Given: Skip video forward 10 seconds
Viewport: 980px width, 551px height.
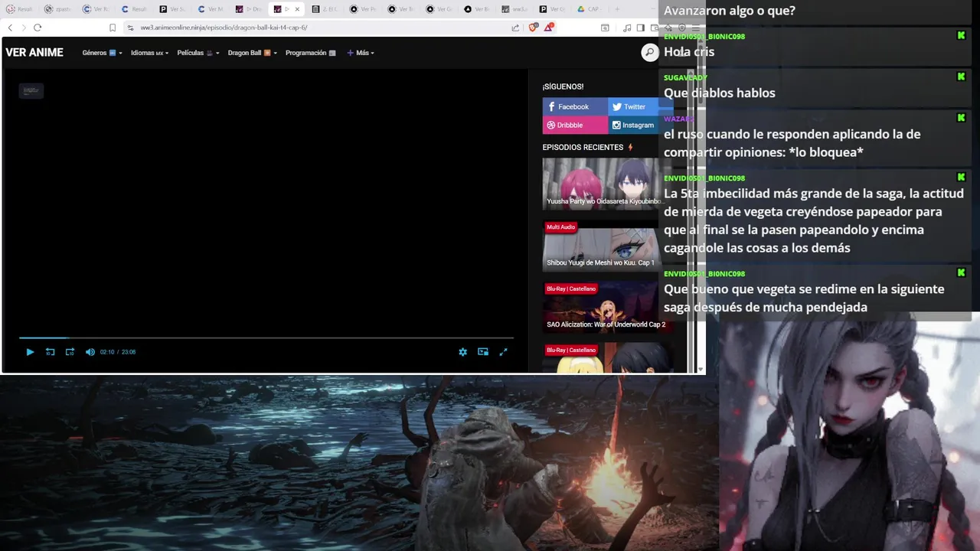Looking at the screenshot, I should [70, 352].
